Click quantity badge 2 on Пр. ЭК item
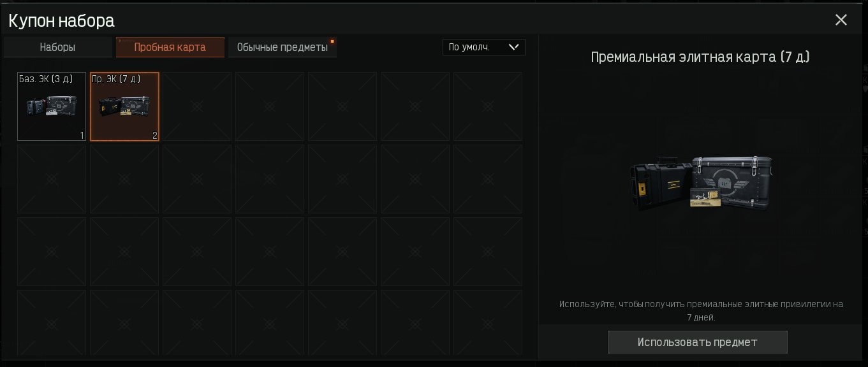868x367 pixels. click(154, 135)
